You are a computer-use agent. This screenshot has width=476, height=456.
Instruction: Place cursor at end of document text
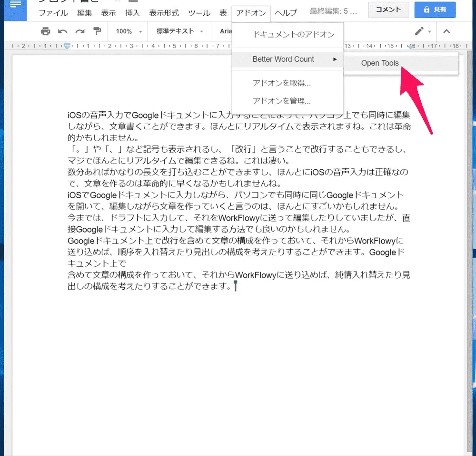click(x=235, y=286)
